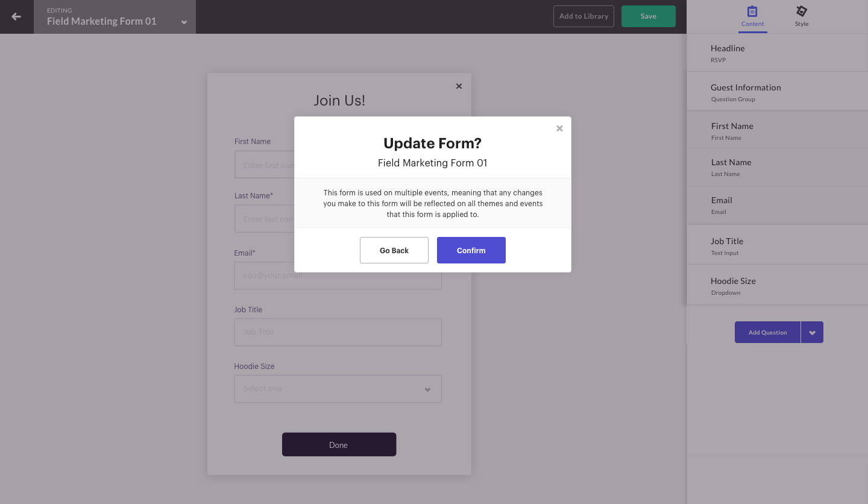Close the Update Form dialog

click(559, 128)
